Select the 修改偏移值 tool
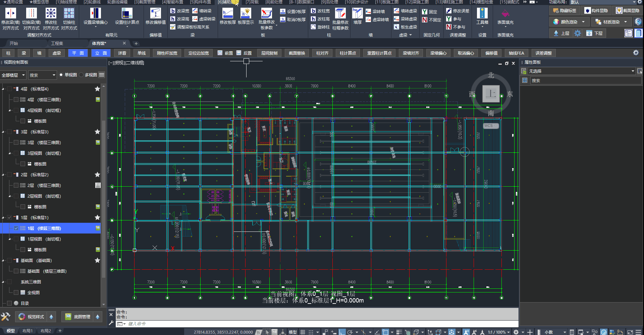This screenshot has width=644, height=335. click(155, 14)
